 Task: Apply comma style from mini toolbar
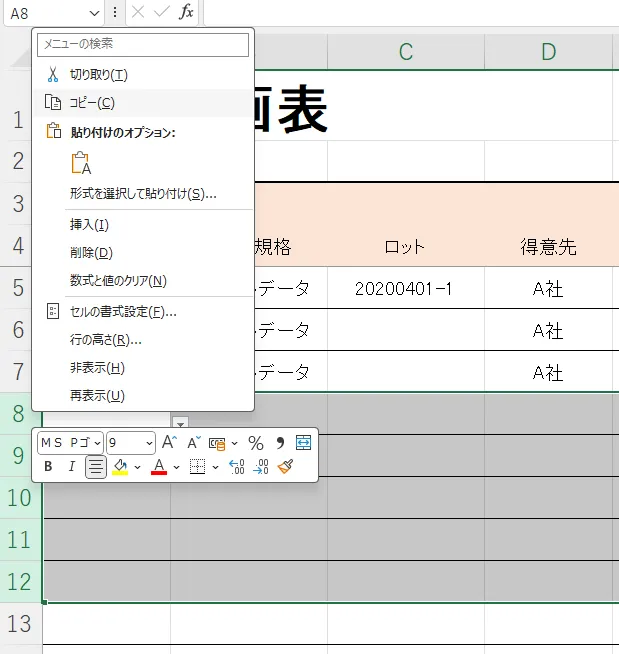(280, 443)
